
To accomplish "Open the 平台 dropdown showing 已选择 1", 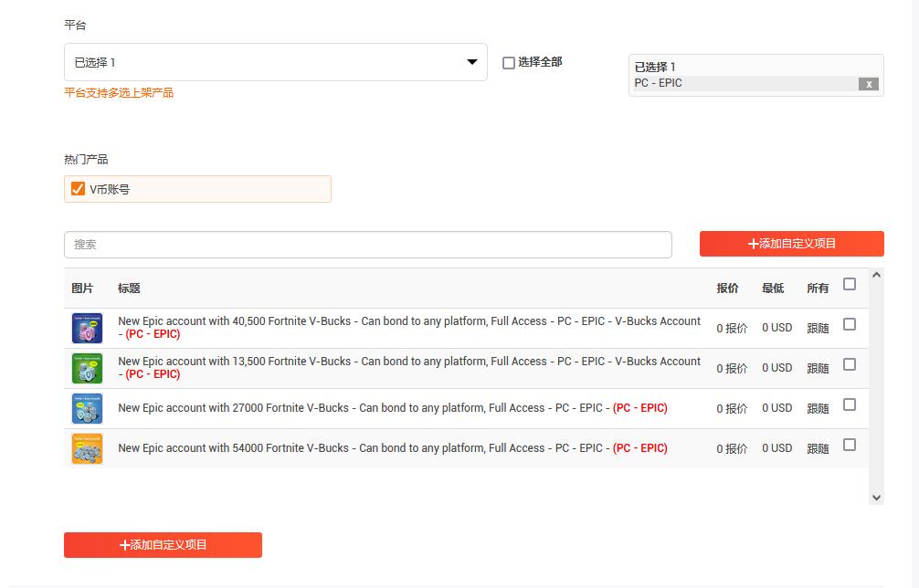I will (276, 62).
